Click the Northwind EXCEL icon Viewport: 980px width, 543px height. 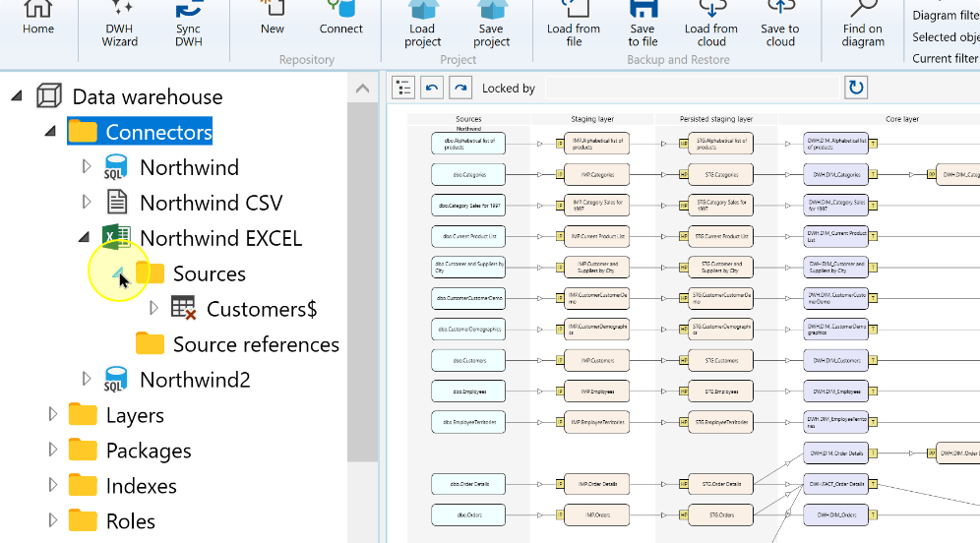click(116, 237)
